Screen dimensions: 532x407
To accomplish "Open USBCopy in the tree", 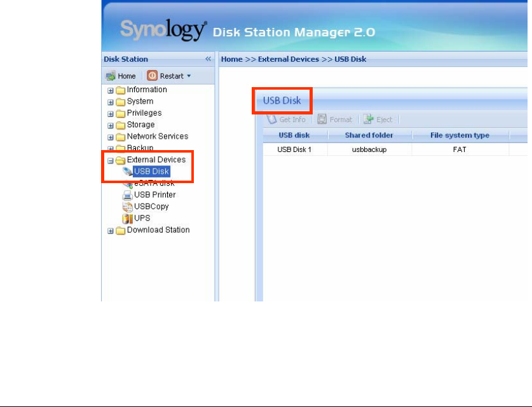I will 151,207.
